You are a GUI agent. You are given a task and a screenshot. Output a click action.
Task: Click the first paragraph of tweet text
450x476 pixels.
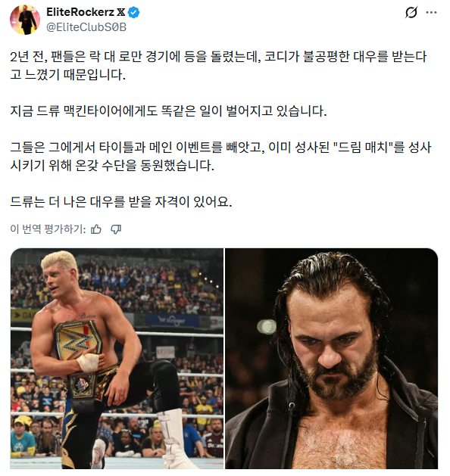(x=218, y=66)
